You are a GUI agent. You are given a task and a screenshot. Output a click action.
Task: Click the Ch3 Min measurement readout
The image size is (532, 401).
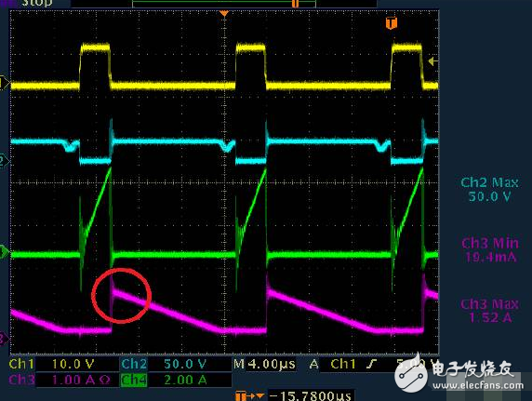[490, 250]
